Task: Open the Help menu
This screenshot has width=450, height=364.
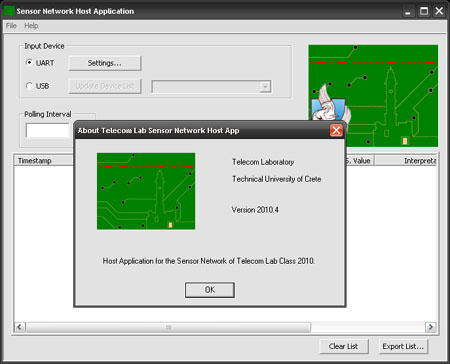Action: (x=31, y=26)
